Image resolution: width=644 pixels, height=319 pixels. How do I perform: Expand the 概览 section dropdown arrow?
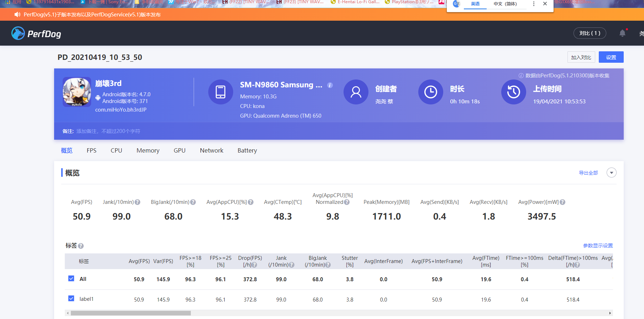611,173
